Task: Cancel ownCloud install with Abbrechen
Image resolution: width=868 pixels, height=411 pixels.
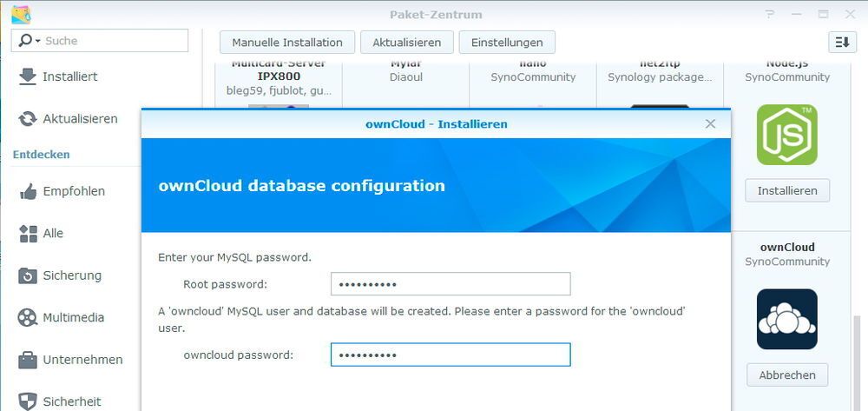Action: coord(786,375)
